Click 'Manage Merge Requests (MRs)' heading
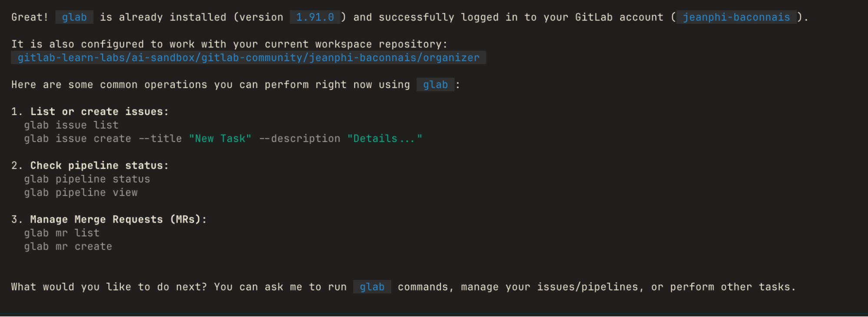 point(119,220)
